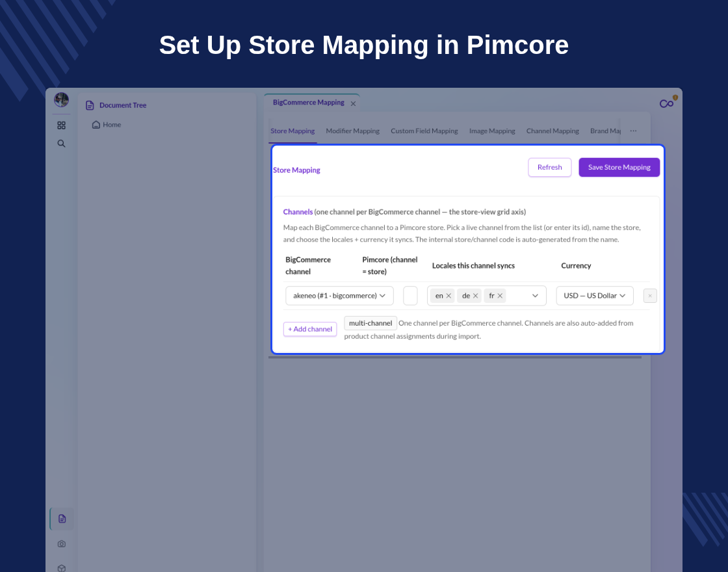
Task: Select the documents icon in bottom sidebar
Action: [x=62, y=519]
